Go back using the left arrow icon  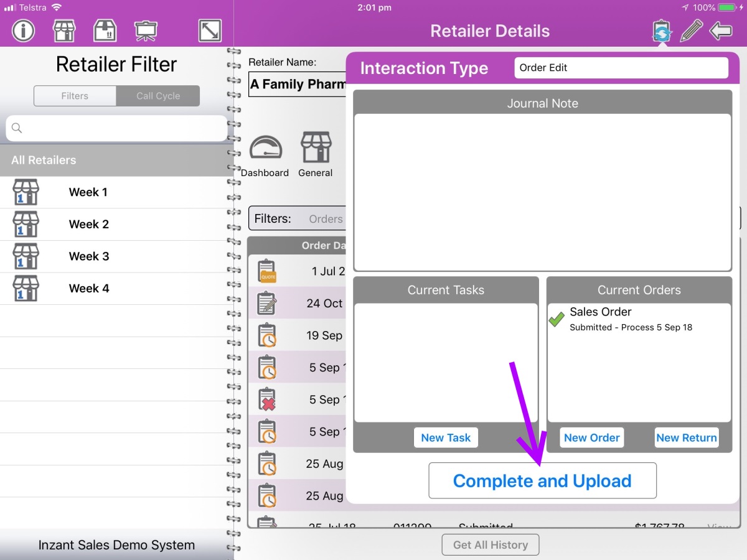click(x=721, y=30)
